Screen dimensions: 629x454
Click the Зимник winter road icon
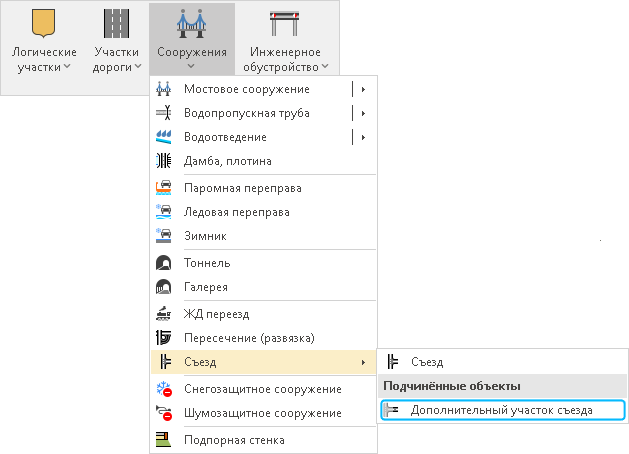(x=164, y=236)
